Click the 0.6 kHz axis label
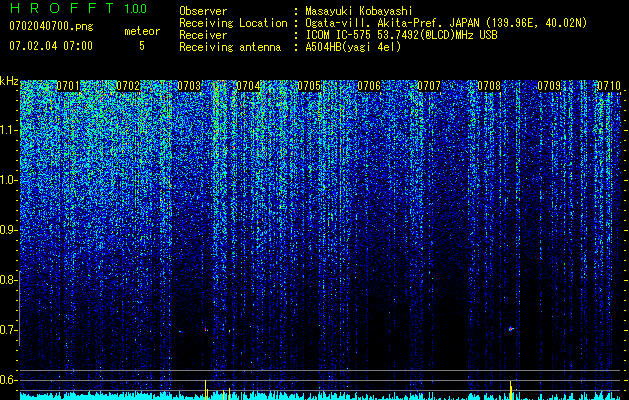 tap(9, 380)
